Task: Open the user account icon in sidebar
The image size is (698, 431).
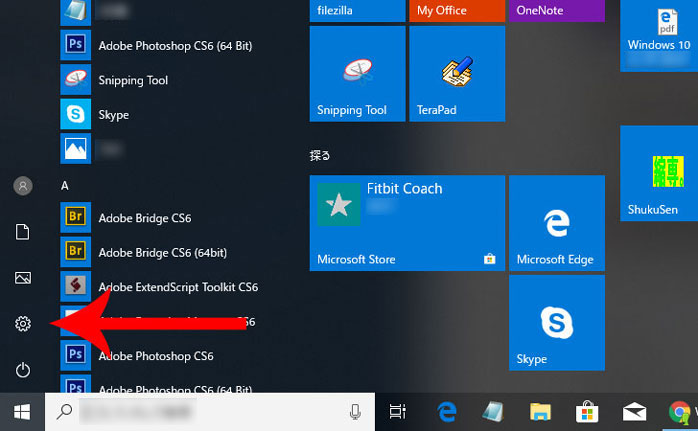Action: (23, 186)
